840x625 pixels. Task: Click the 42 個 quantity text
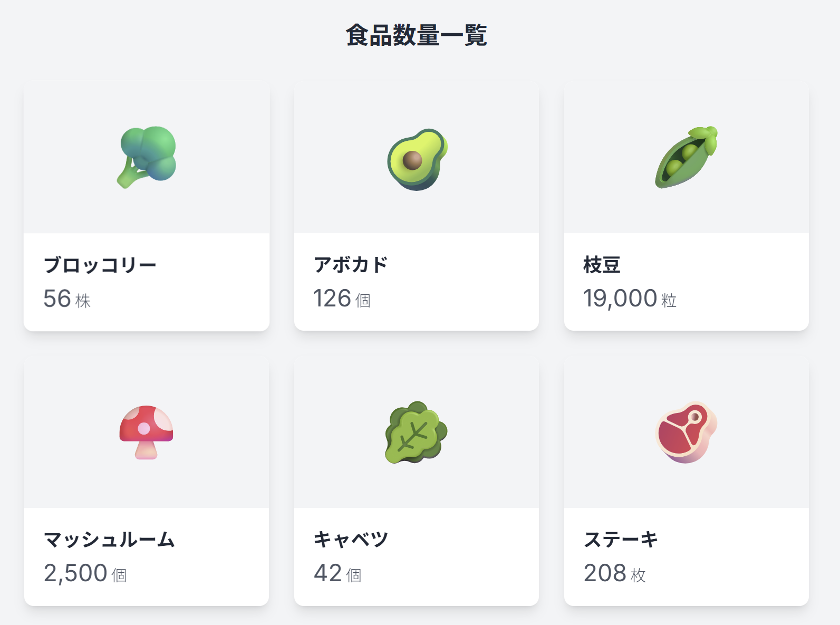pyautogui.click(x=337, y=573)
